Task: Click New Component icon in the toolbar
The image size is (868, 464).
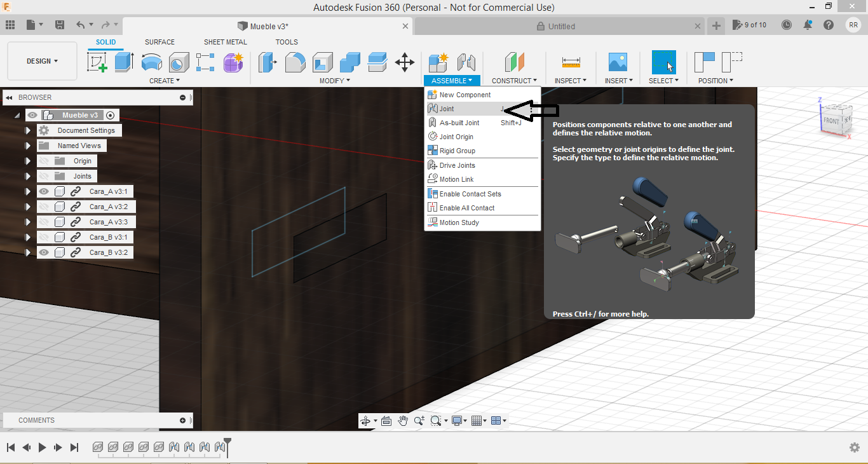Action: 438,62
